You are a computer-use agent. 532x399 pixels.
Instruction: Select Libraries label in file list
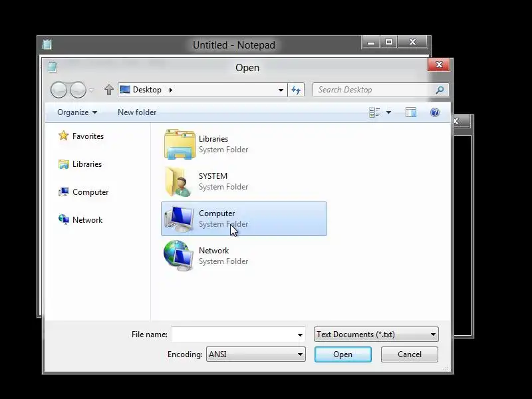tap(213, 139)
